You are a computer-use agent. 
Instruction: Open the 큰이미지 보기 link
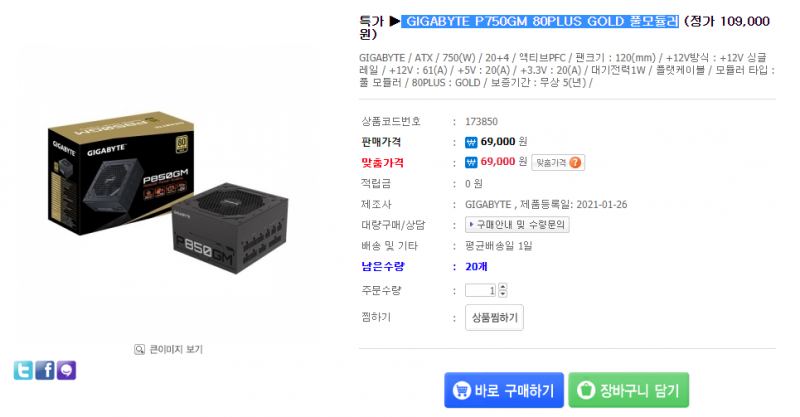pos(176,350)
